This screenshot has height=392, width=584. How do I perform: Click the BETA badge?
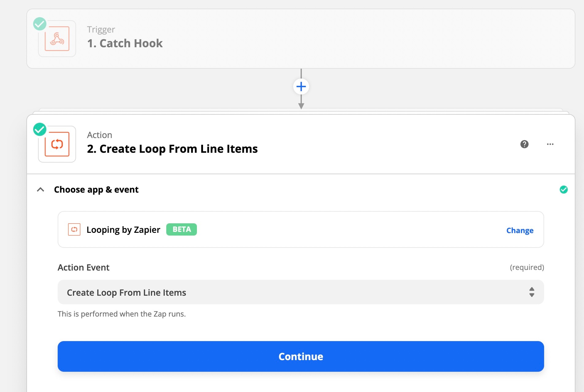pos(182,229)
